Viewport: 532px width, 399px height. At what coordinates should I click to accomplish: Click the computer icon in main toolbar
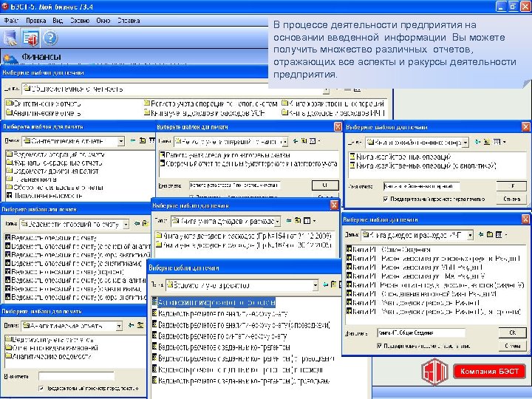coord(10,38)
